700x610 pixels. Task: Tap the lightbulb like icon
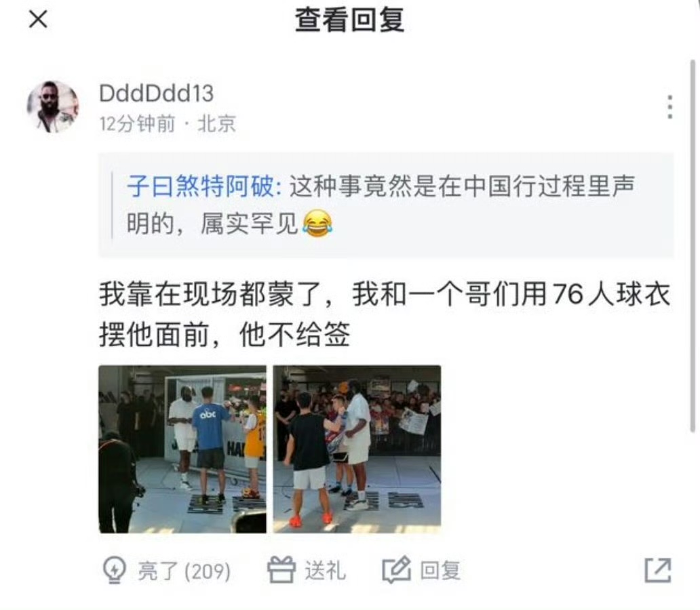(114, 570)
